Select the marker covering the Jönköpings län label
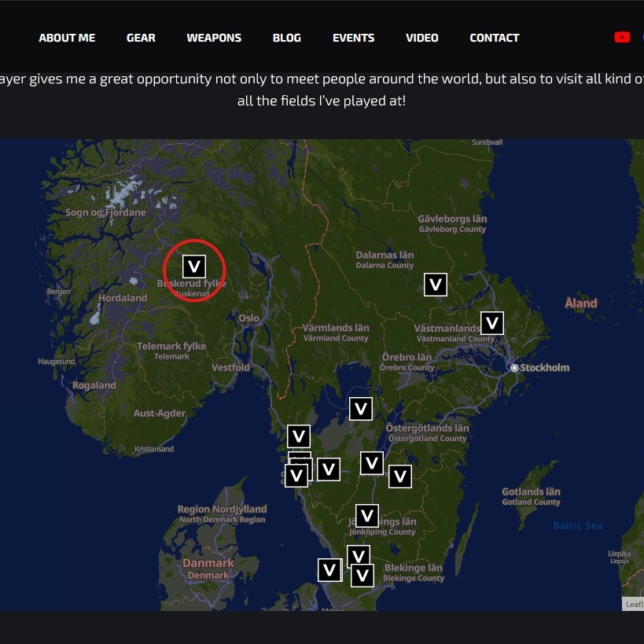Image resolution: width=644 pixels, height=644 pixels. (367, 516)
